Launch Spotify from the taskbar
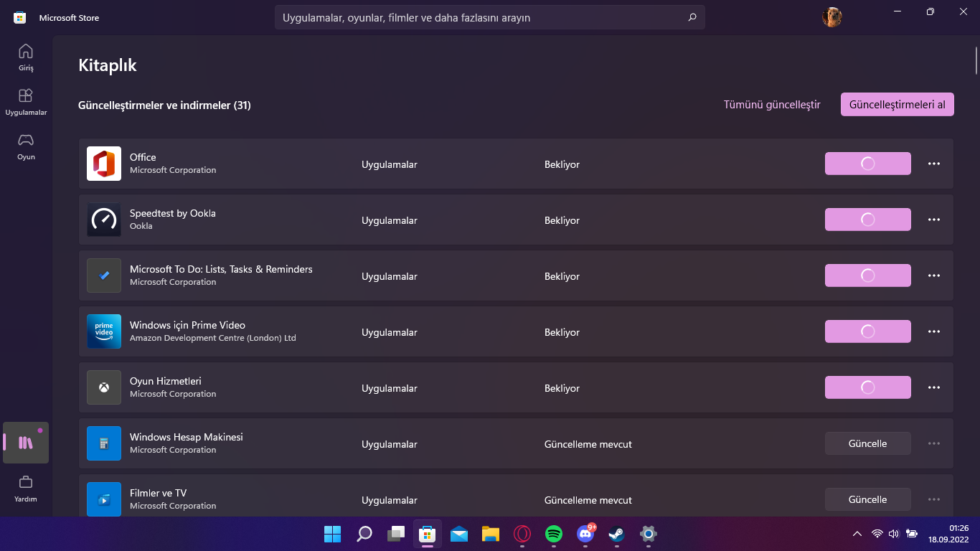This screenshot has height=551, width=980. [554, 534]
